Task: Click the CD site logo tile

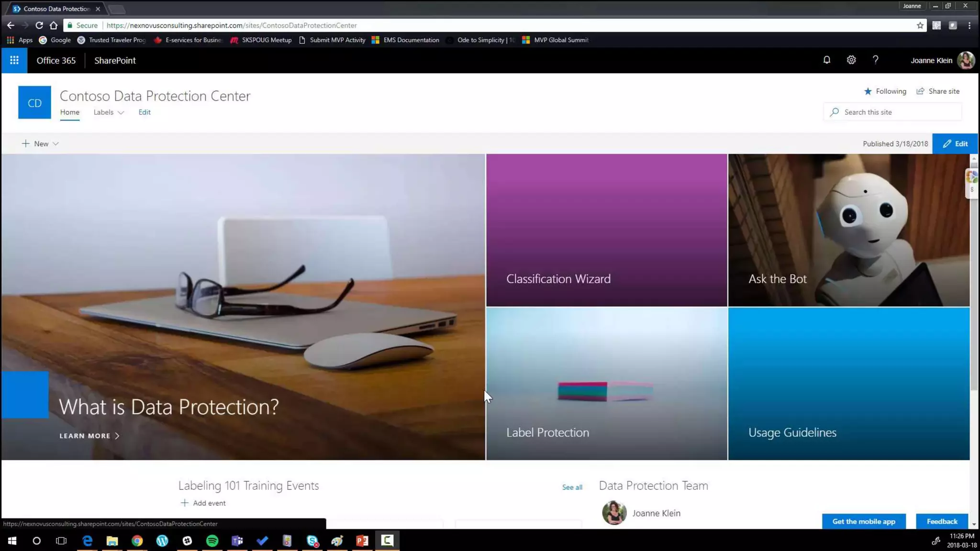Action: (x=34, y=102)
